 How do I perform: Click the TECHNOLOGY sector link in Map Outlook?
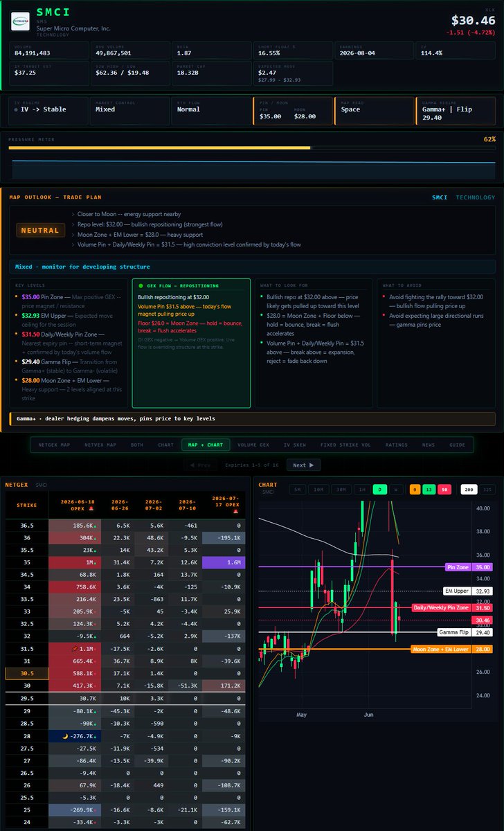coord(476,197)
